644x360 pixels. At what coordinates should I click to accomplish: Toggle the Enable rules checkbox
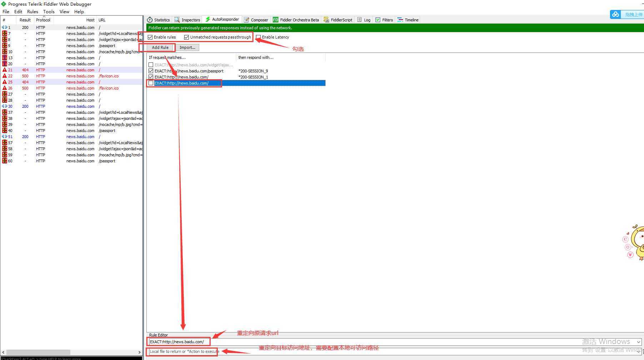click(x=150, y=37)
